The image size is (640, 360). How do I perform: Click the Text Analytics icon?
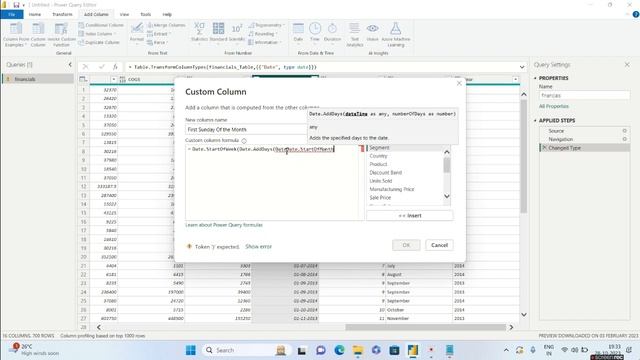[354, 34]
